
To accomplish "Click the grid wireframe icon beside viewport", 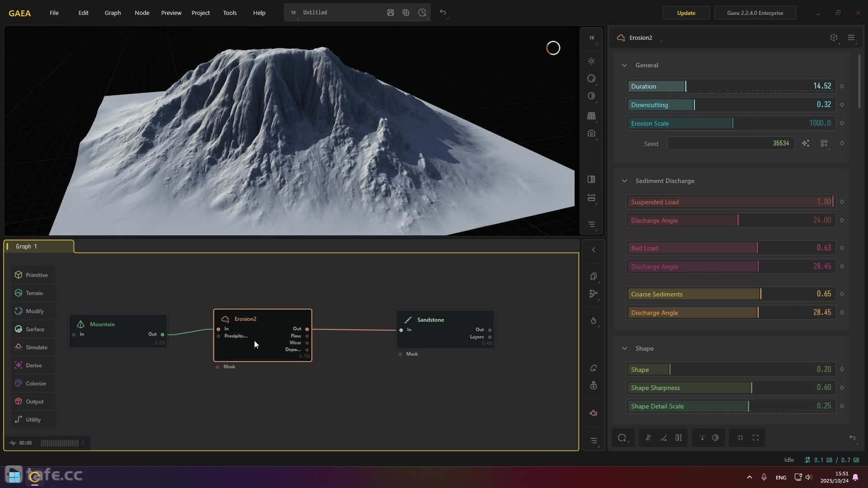I will 591,116.
